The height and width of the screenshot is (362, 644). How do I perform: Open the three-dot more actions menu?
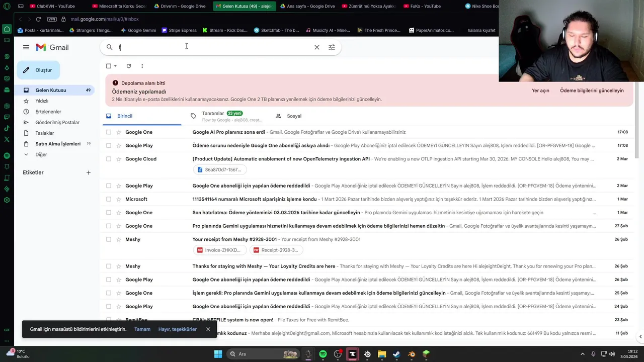(x=142, y=66)
